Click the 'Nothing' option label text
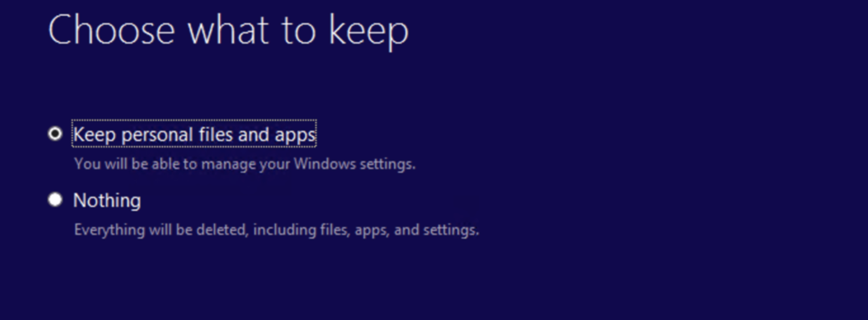This screenshot has height=320, width=868. point(107,200)
